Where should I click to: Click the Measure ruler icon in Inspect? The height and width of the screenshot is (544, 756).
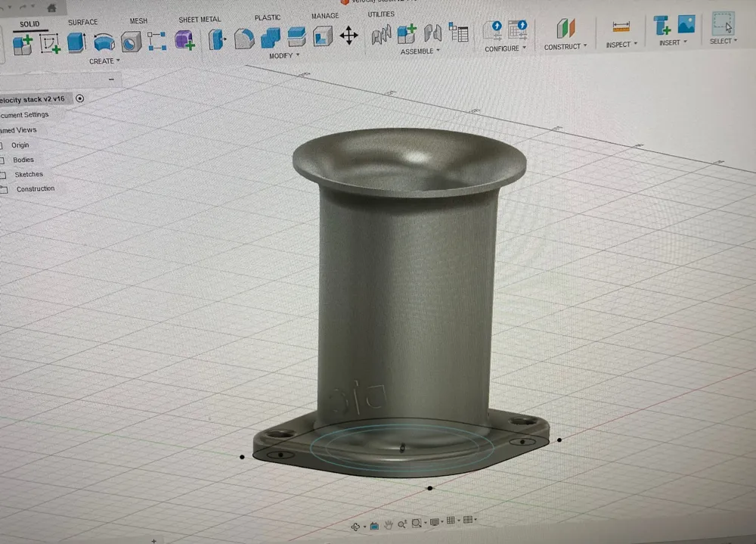[x=621, y=26]
